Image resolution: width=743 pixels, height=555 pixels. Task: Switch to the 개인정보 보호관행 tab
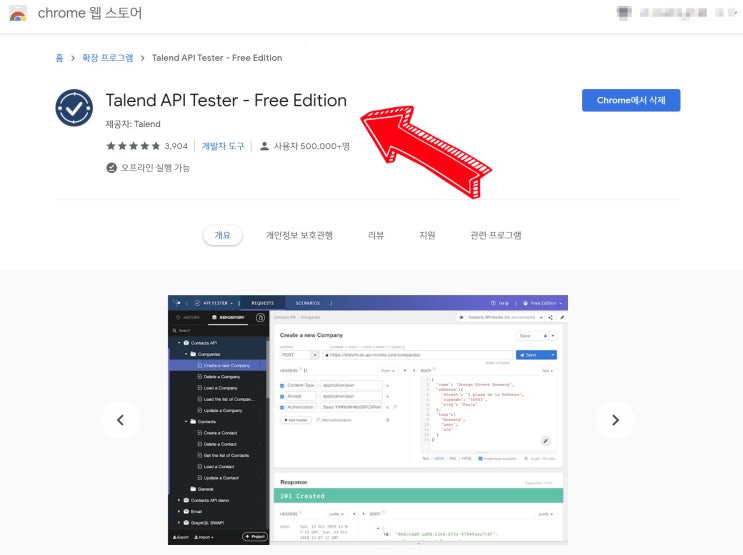tap(299, 235)
